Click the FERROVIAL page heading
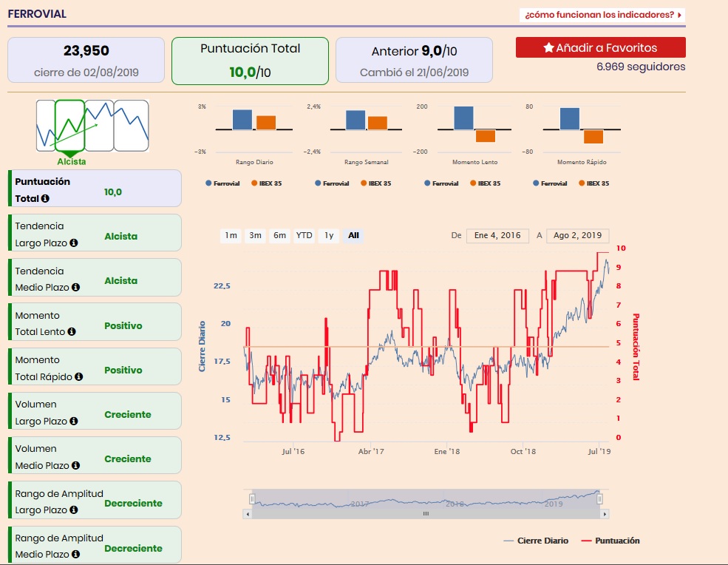The image size is (728, 565). click(37, 14)
